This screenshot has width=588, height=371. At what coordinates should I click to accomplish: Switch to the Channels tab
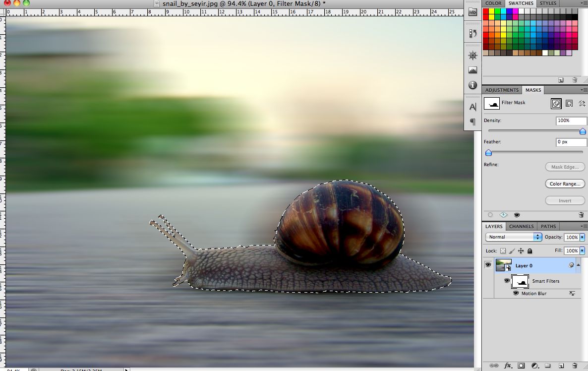click(x=522, y=227)
